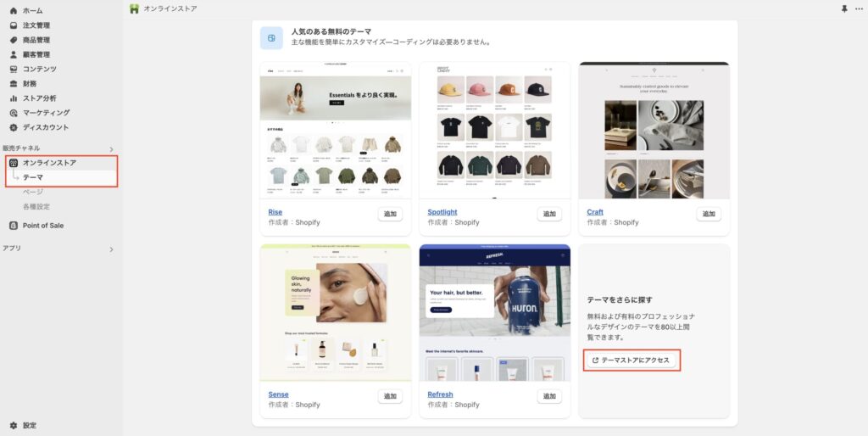Add the Refresh theme with 追加 button
The width and height of the screenshot is (868, 436).
(x=549, y=396)
